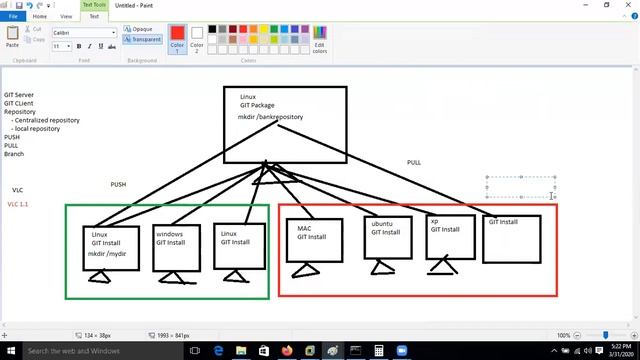Click the Paint taskbar icon
This screenshot has height=360, width=640.
[333, 351]
